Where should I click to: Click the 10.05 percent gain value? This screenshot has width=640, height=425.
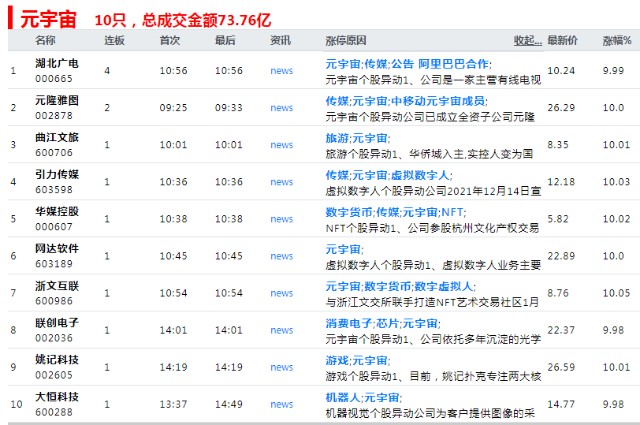617,293
